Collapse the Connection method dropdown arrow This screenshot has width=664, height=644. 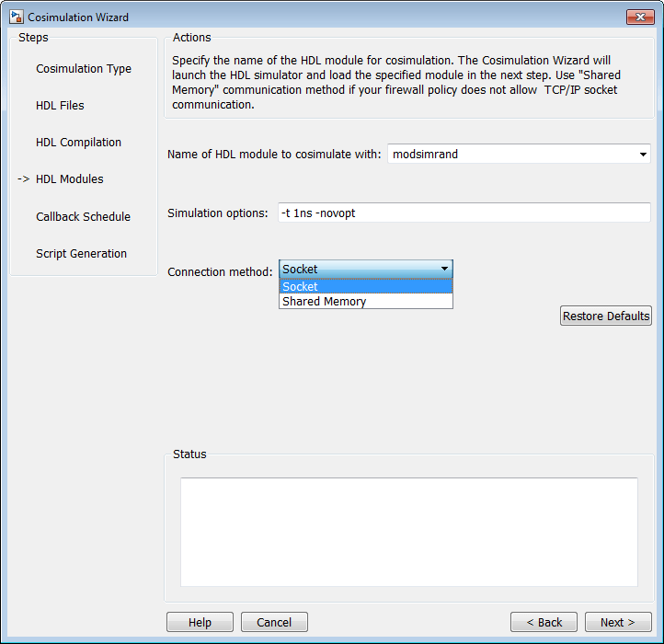(x=445, y=270)
